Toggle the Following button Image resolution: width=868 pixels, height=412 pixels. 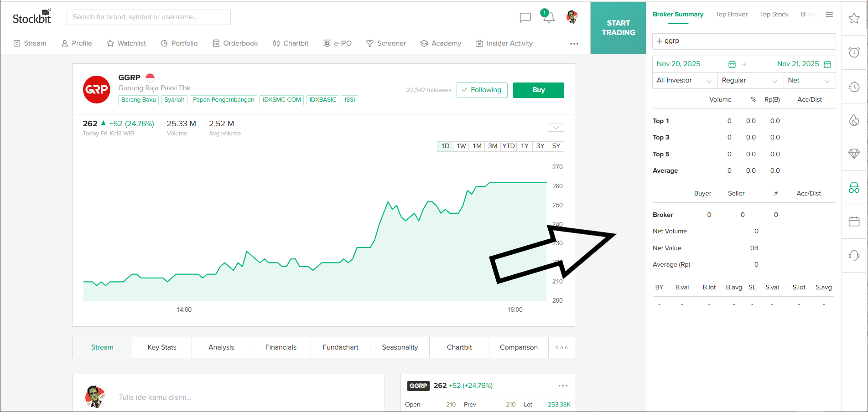pyautogui.click(x=482, y=90)
